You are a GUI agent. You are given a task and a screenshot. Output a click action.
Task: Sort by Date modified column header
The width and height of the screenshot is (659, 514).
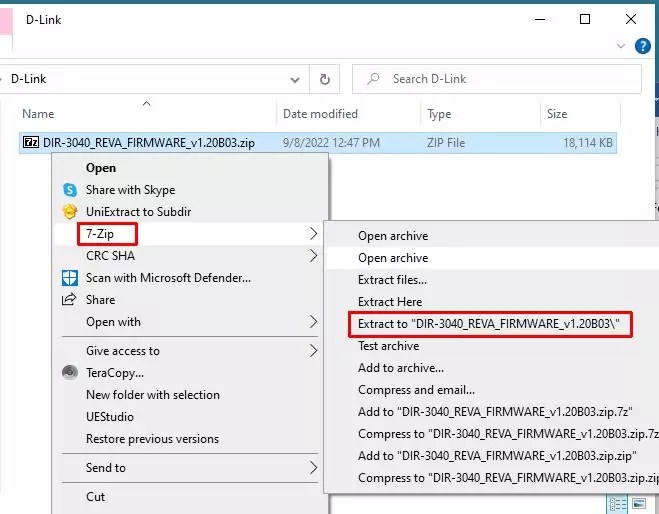(320, 114)
